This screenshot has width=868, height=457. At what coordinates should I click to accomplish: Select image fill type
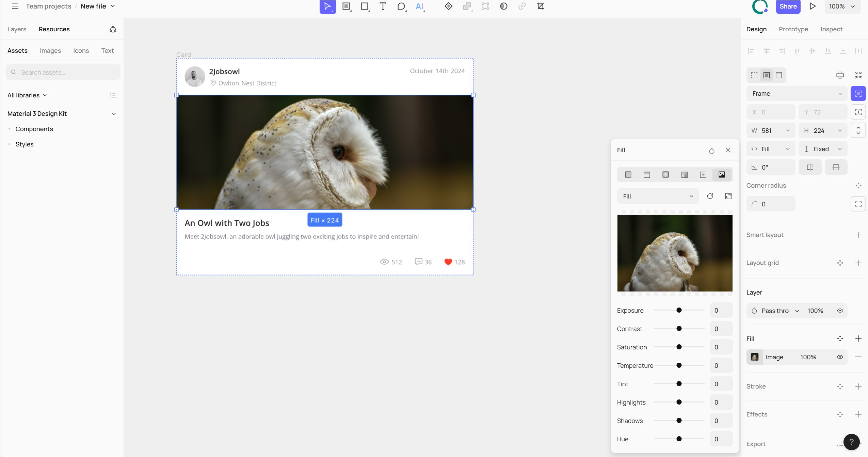tap(721, 175)
